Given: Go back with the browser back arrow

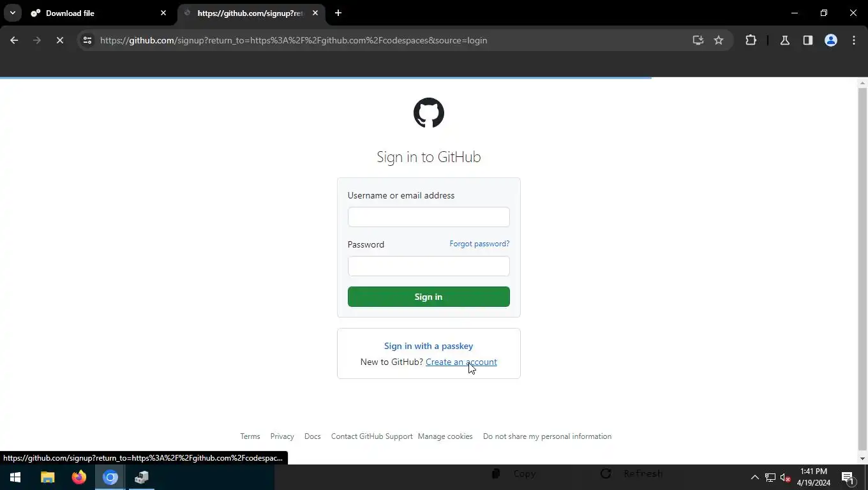Looking at the screenshot, I should click(14, 40).
